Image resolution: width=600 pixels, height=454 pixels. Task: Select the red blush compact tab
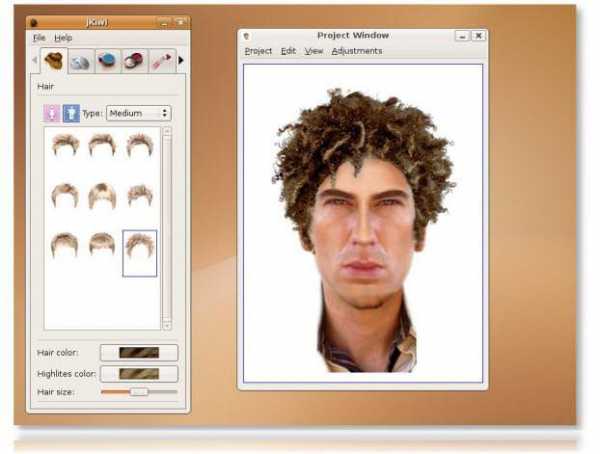pos(134,60)
